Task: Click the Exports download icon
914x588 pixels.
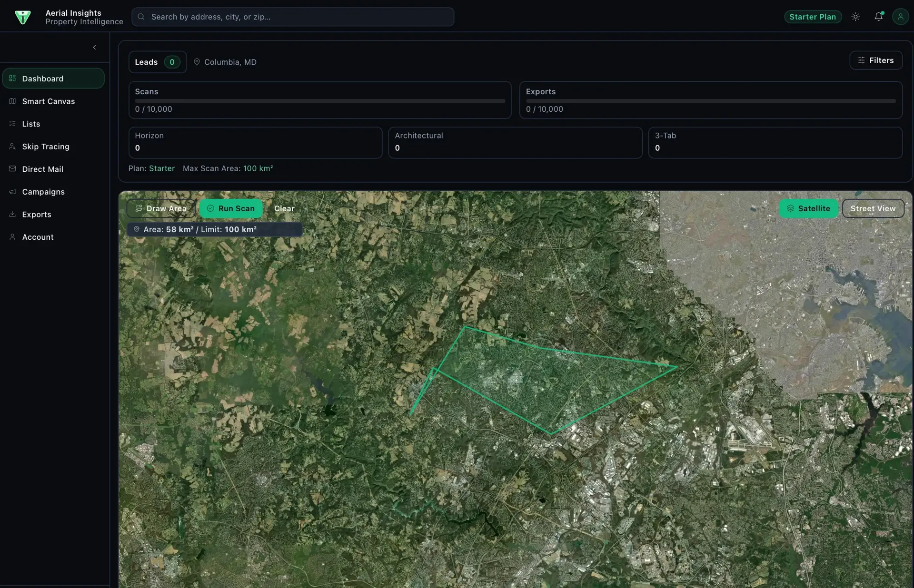Action: point(12,214)
